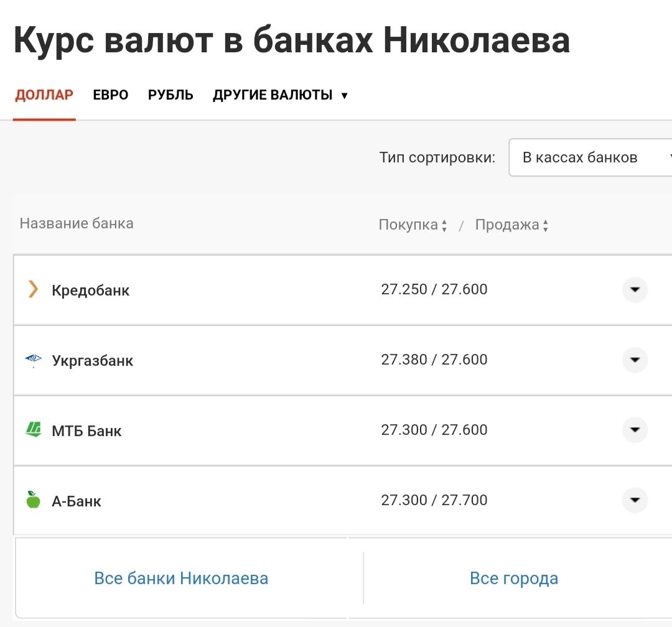Image resolution: width=672 pixels, height=627 pixels.
Task: Click the rate 27.300 / 27.700
Action: [434, 500]
